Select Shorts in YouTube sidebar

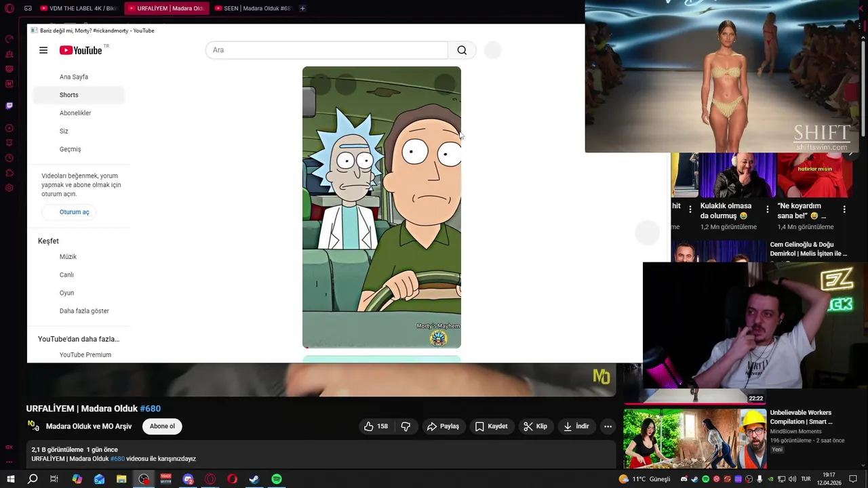tap(79, 95)
